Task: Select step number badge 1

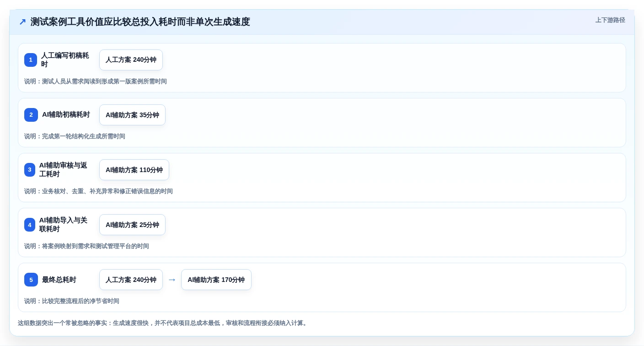Action: click(x=31, y=60)
